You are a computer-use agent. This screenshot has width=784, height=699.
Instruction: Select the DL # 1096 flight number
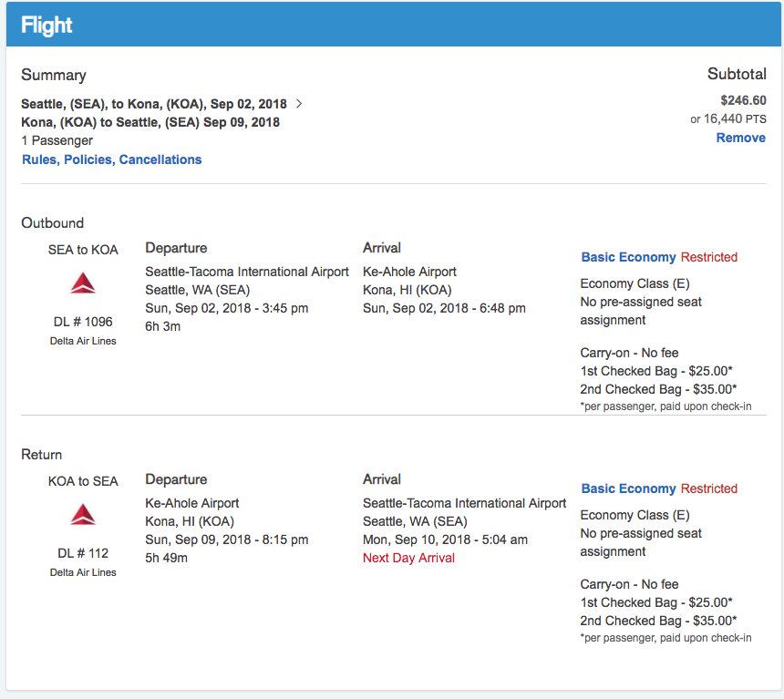(x=83, y=322)
